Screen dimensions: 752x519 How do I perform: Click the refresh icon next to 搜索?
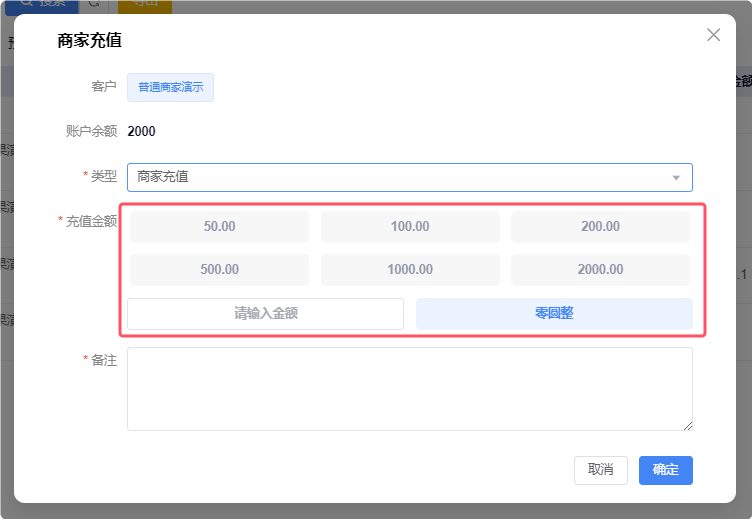(93, 4)
